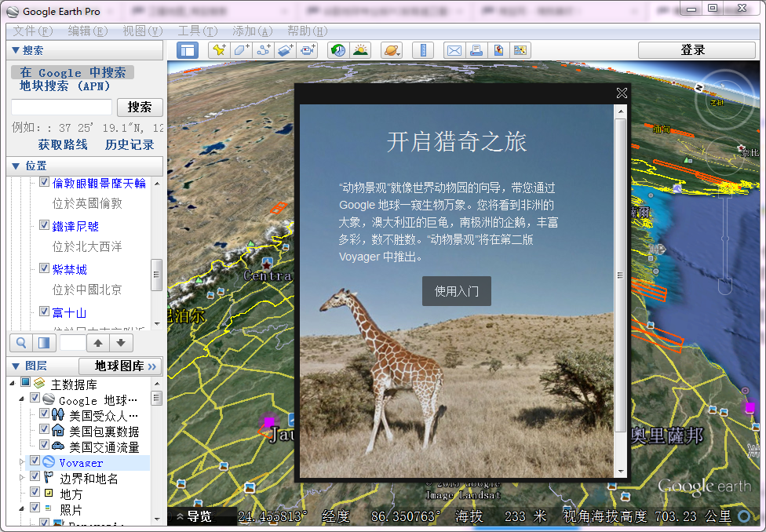The height and width of the screenshot is (532, 766).
Task: Click the people icon of 美国受众人 layer
Action: pyautogui.click(x=57, y=415)
